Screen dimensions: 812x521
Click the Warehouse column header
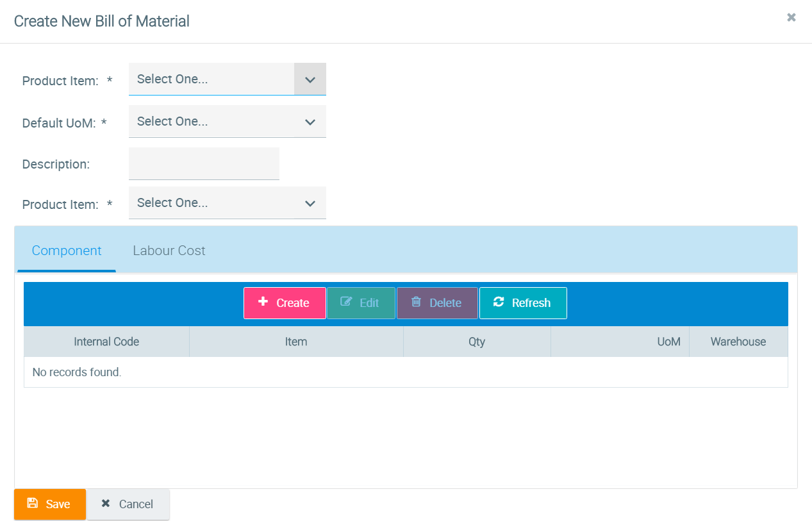(738, 342)
